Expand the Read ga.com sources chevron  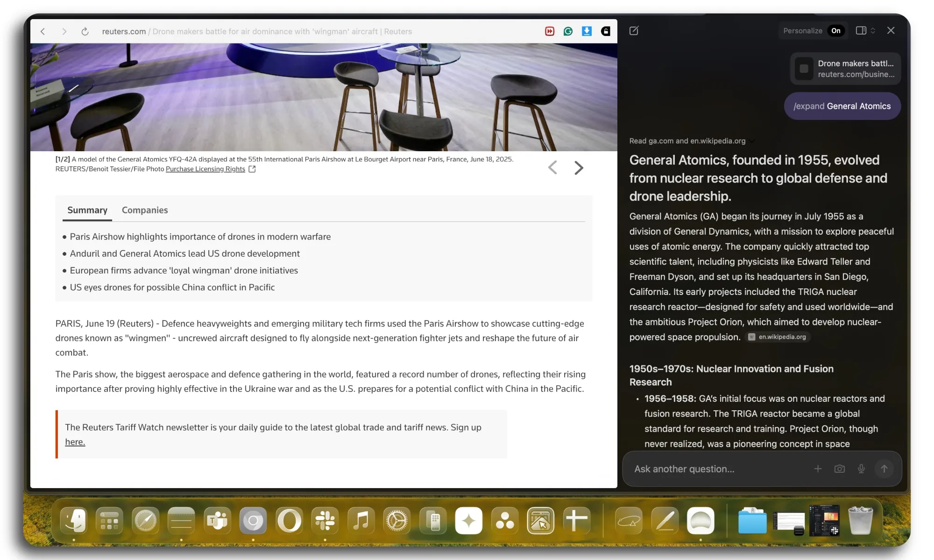click(x=752, y=141)
